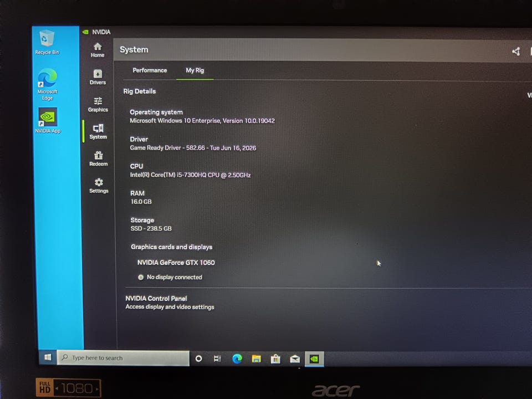Open Task View on taskbar

tap(217, 359)
